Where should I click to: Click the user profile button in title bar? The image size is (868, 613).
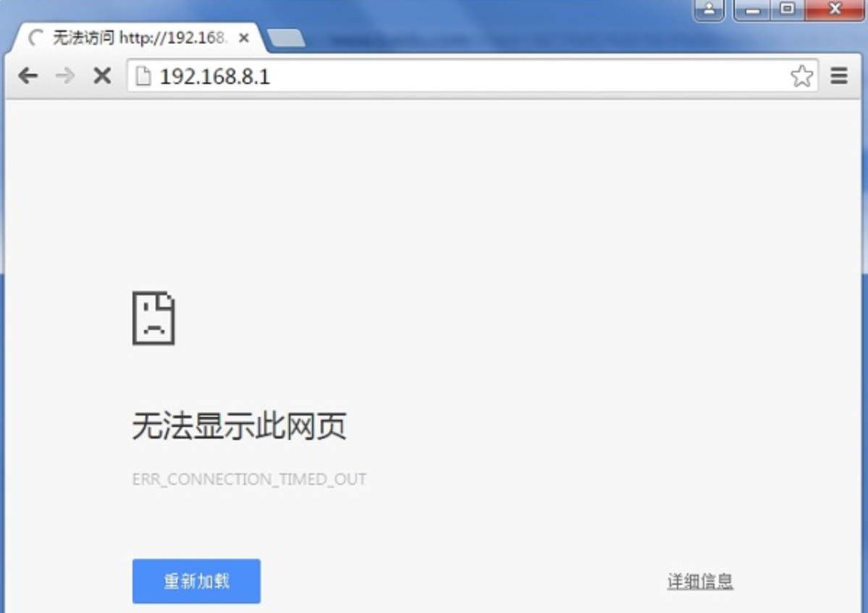click(709, 10)
